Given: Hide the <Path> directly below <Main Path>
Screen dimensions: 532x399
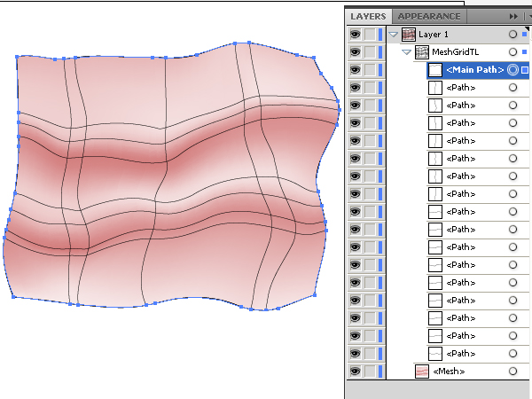Looking at the screenshot, I should click(x=356, y=87).
